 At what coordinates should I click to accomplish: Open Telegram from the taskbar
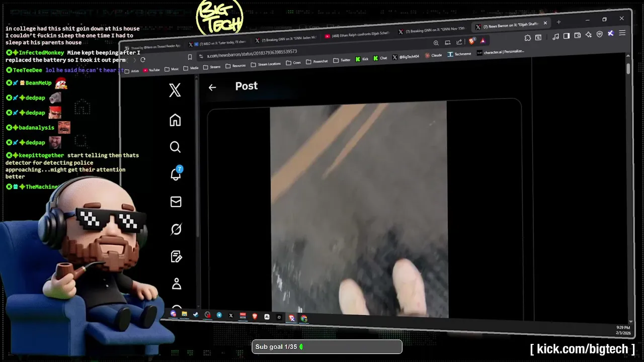point(219,315)
